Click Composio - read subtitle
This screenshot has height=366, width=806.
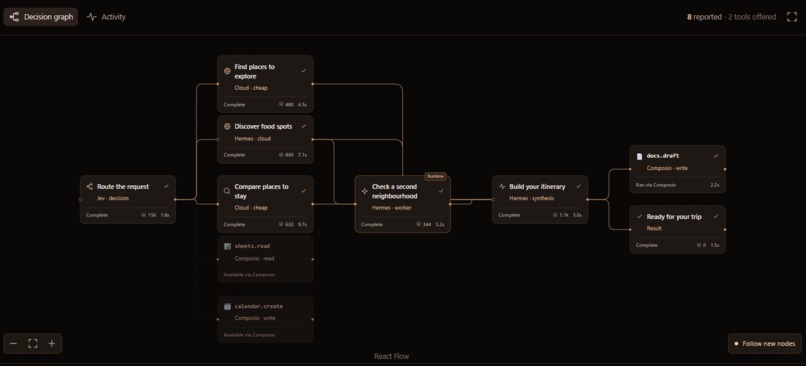coord(254,258)
